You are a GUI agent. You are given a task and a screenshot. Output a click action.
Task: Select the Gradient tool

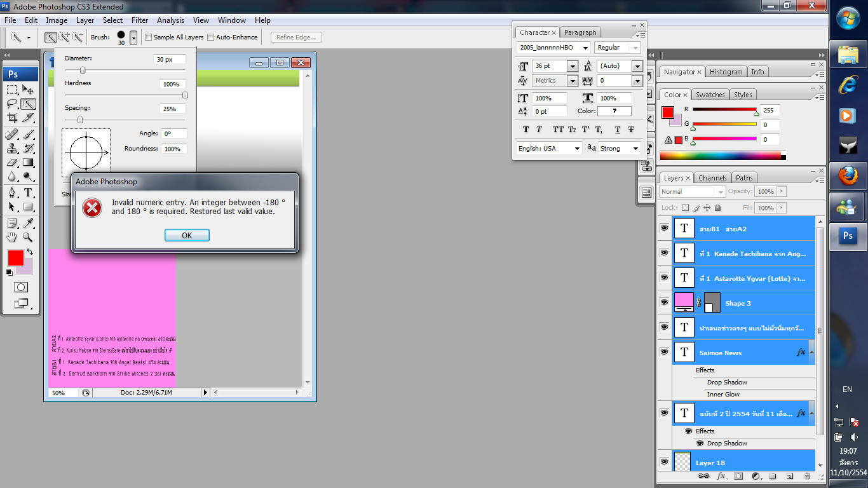click(28, 162)
